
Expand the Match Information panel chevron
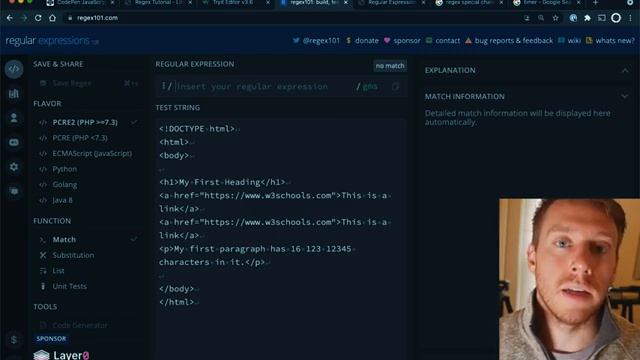click(x=625, y=97)
